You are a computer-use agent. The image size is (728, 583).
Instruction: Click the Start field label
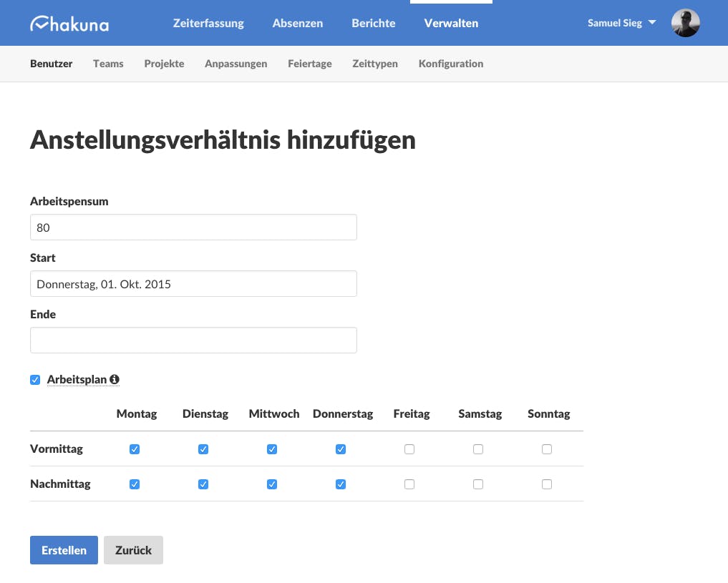[43, 258]
